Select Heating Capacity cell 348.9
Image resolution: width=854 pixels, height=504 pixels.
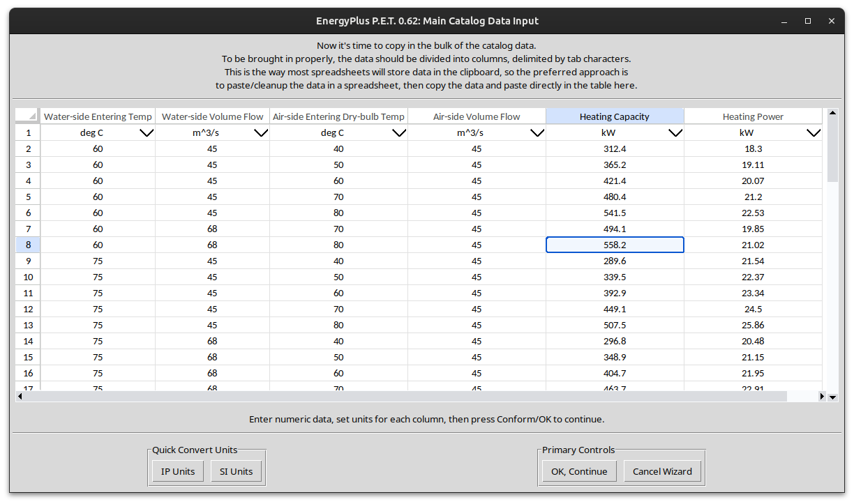tap(615, 357)
